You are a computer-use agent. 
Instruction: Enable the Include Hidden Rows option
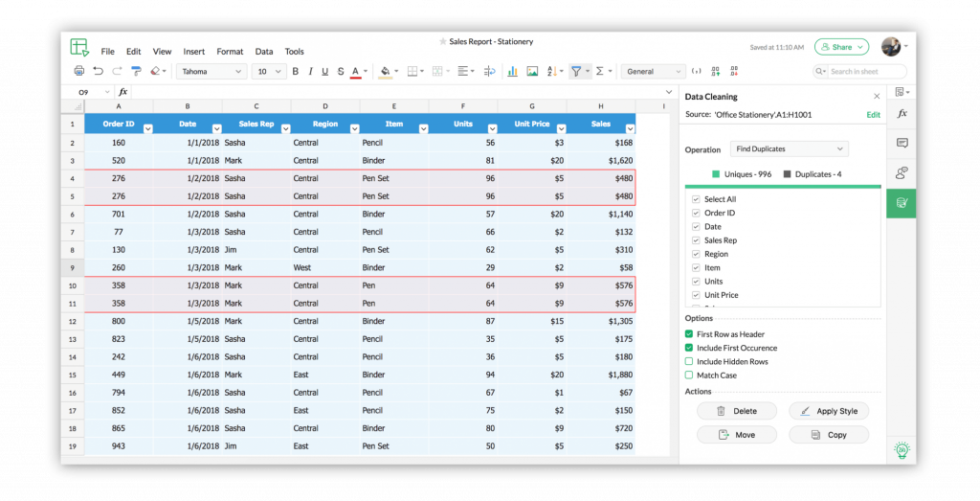689,362
